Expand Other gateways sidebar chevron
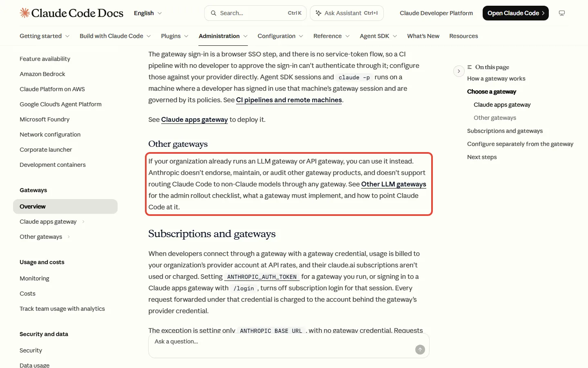The height and width of the screenshot is (368, 588). pos(69,237)
